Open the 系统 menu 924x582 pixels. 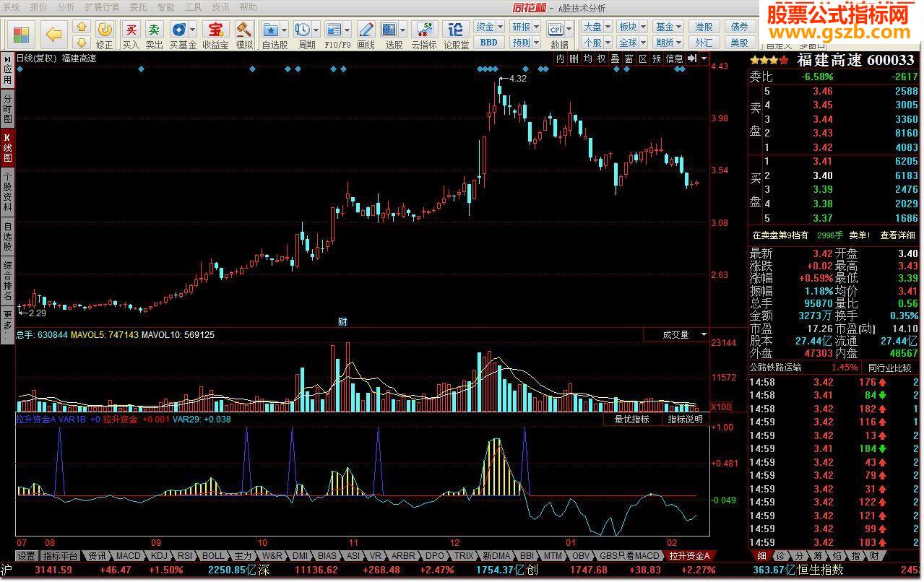tap(12, 7)
